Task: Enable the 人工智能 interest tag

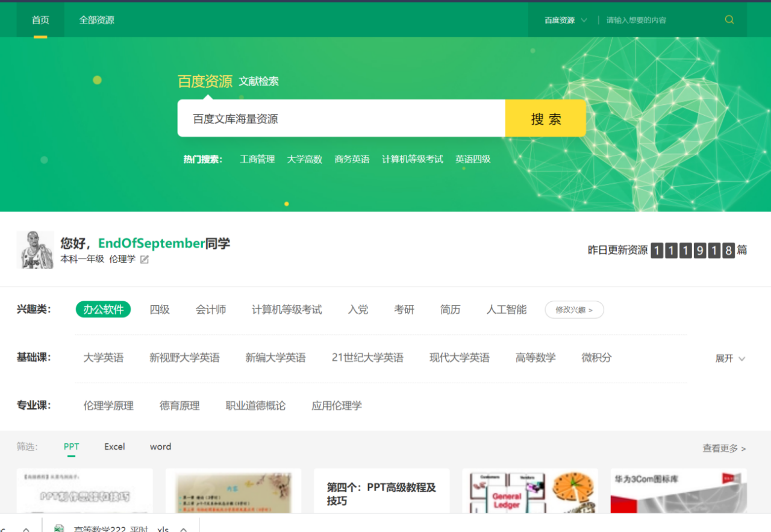Action: (x=505, y=309)
